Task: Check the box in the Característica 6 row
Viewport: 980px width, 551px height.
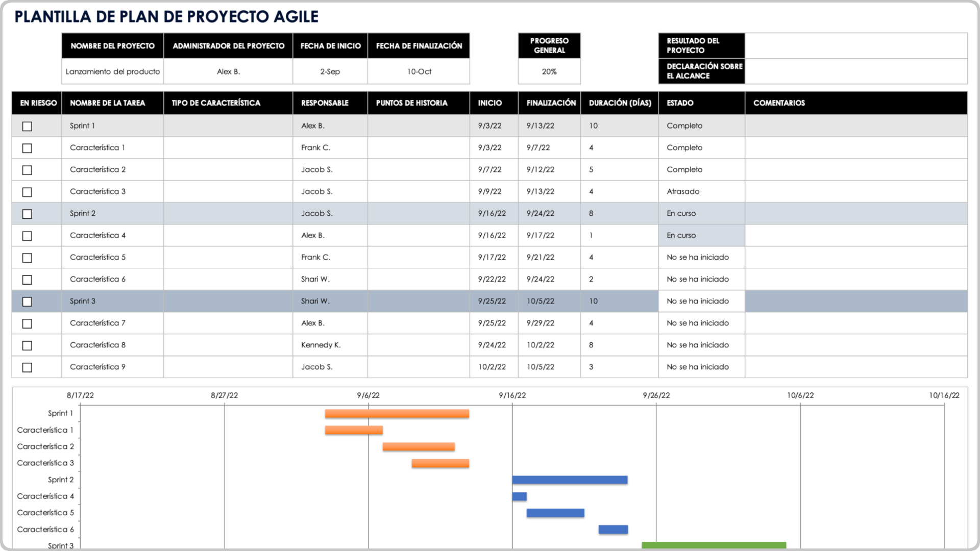Action: (27, 280)
